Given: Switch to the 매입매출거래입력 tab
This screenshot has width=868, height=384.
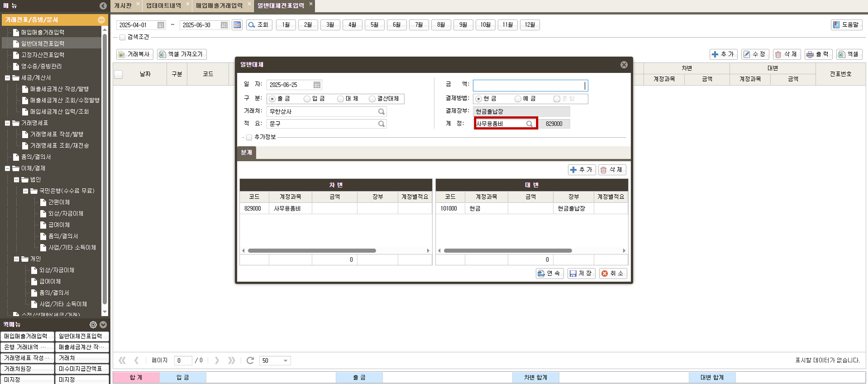Looking at the screenshot, I should pos(219,5).
